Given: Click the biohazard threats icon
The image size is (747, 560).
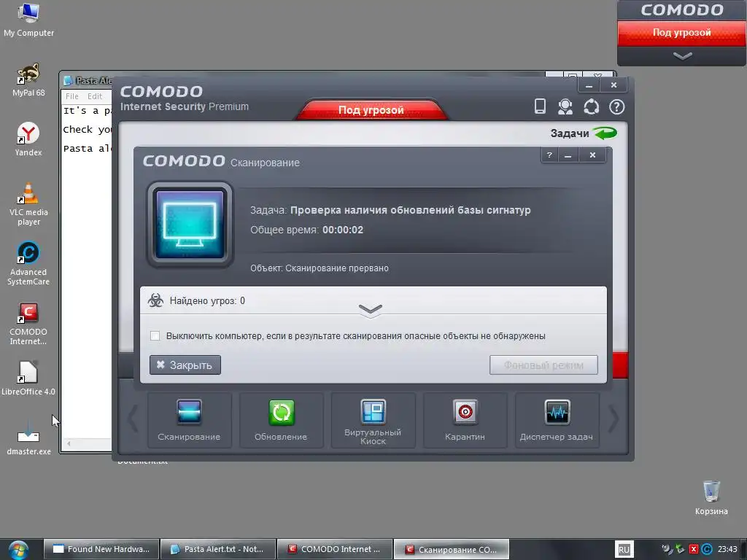Looking at the screenshot, I should click(155, 300).
